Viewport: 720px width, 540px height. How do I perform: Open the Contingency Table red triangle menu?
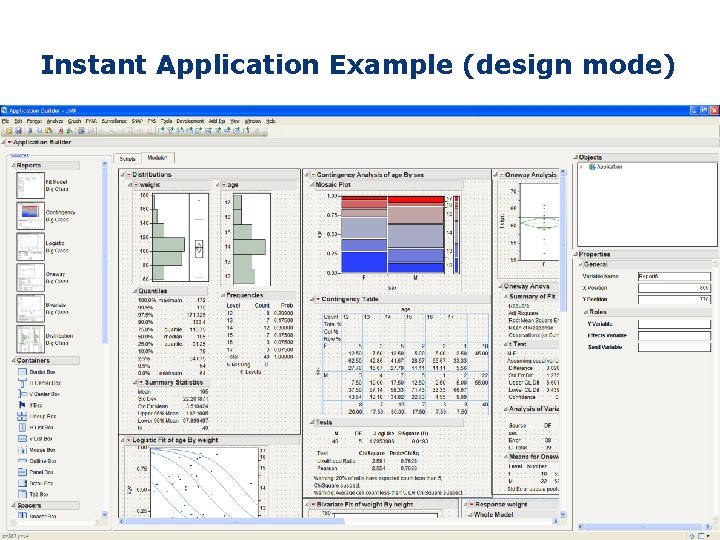[x=318, y=299]
